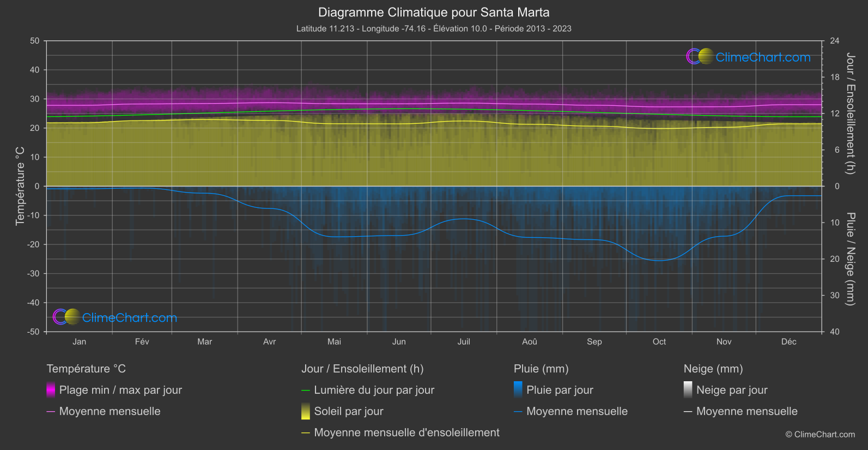The height and width of the screenshot is (450, 868).
Task: Click the chart title 'Diagramme Climatique pour Santa Marta'
Action: 434,12
